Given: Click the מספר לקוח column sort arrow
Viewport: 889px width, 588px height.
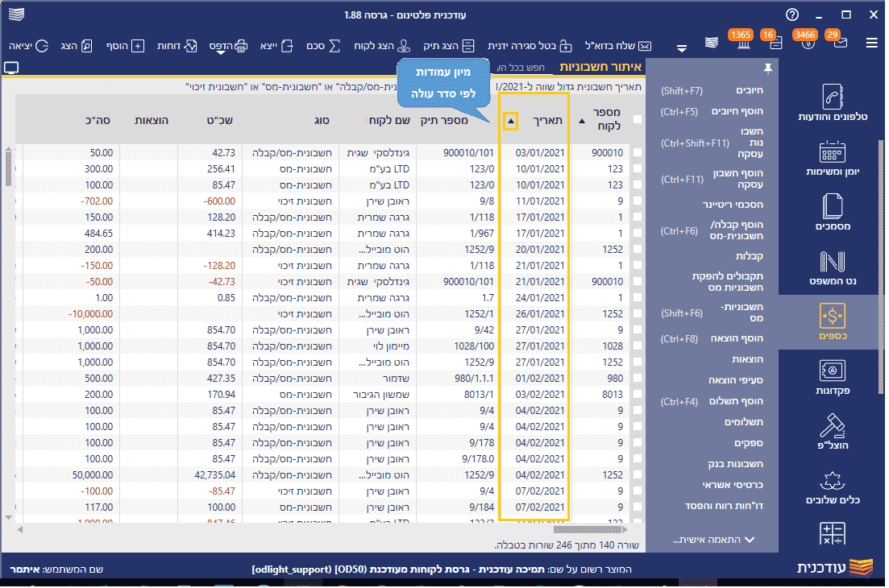Looking at the screenshot, I should (x=582, y=121).
